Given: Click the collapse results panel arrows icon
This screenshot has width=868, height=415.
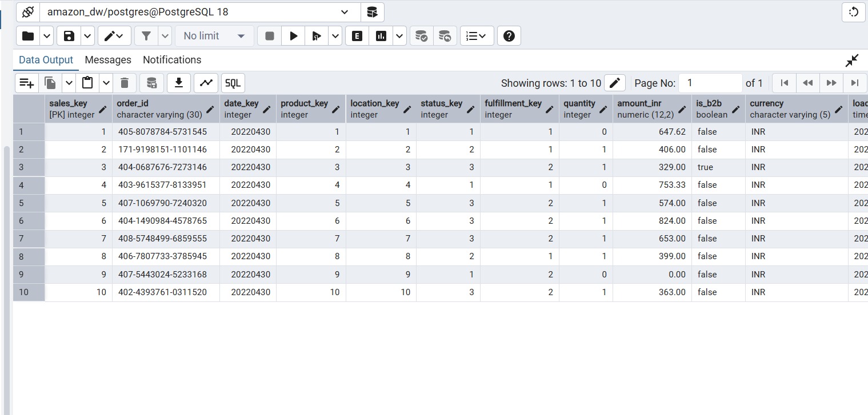Looking at the screenshot, I should pyautogui.click(x=852, y=61).
